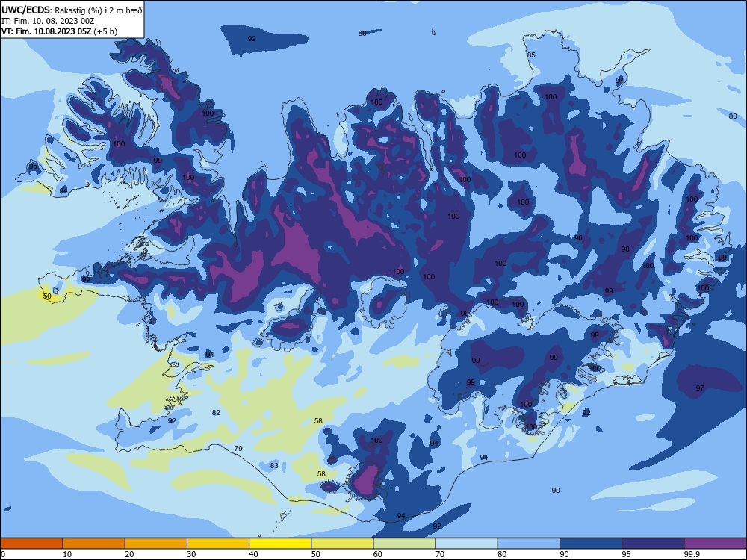Click the legend scale label "30"
The height and width of the screenshot is (560, 747).
(x=191, y=554)
